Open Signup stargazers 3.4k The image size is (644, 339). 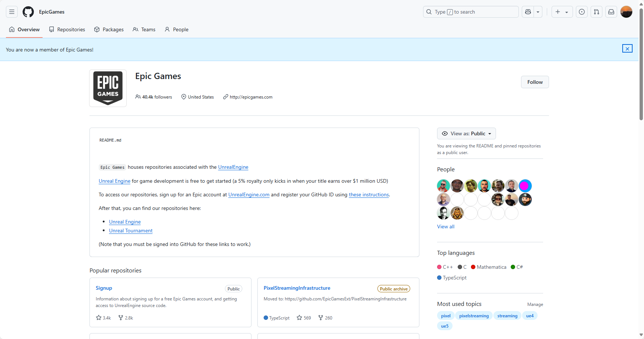(x=103, y=318)
